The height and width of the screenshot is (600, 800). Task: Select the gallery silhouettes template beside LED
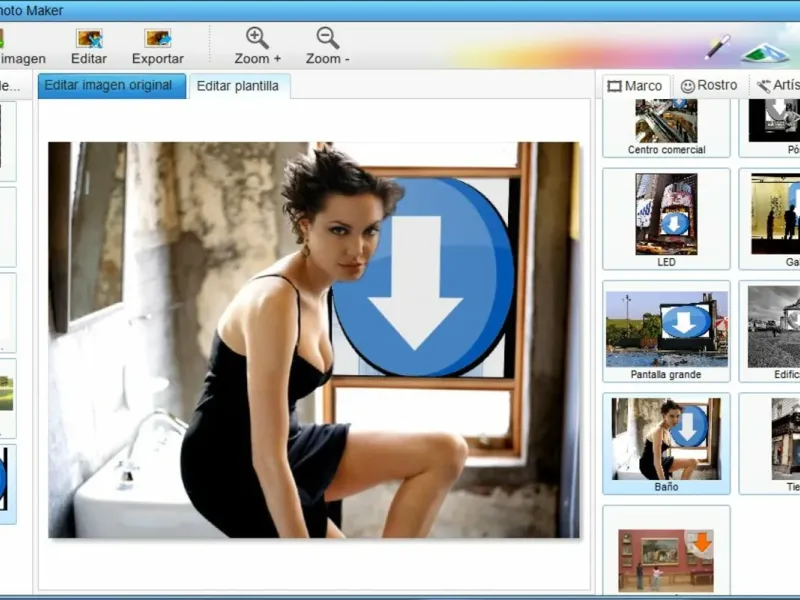pyautogui.click(x=776, y=214)
